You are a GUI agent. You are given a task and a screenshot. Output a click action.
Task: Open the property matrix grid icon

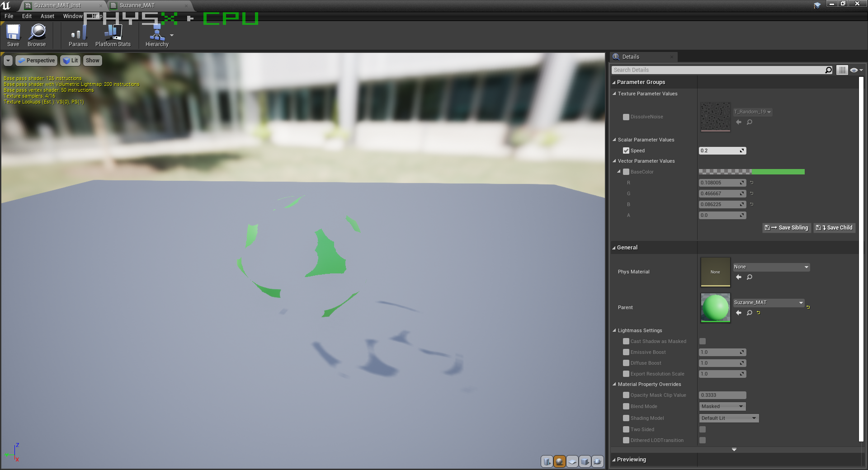click(842, 70)
